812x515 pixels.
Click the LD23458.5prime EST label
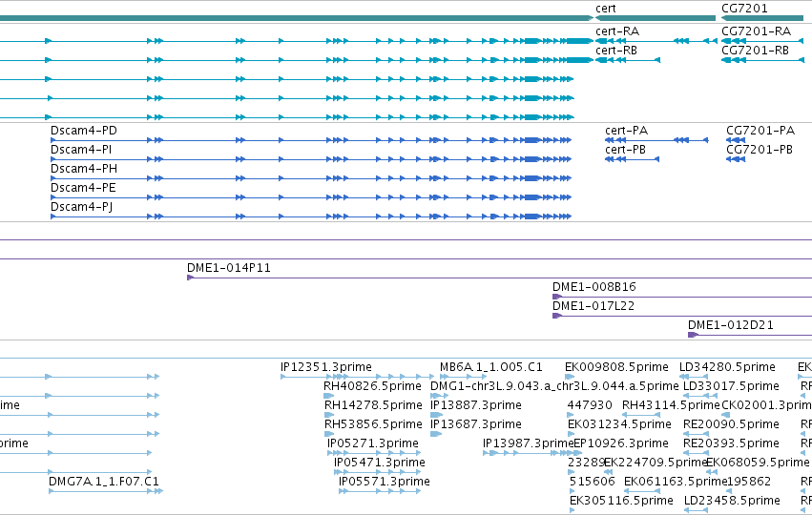pos(732,501)
